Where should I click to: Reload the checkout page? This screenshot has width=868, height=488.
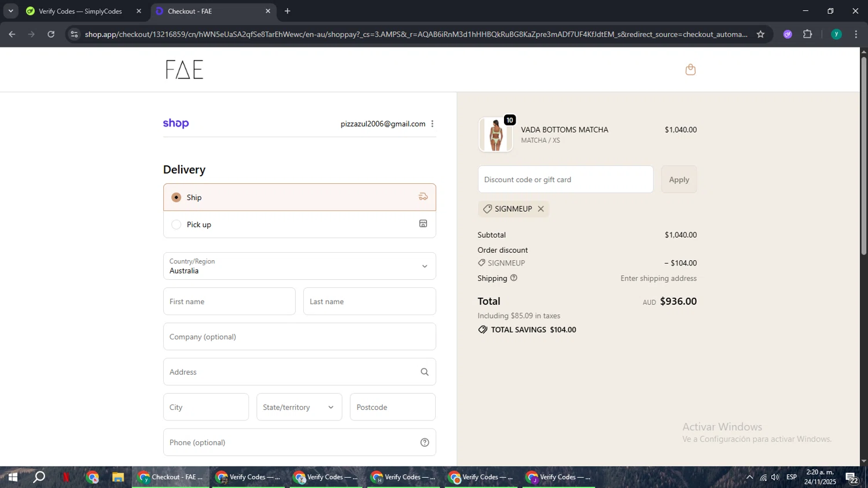point(51,34)
